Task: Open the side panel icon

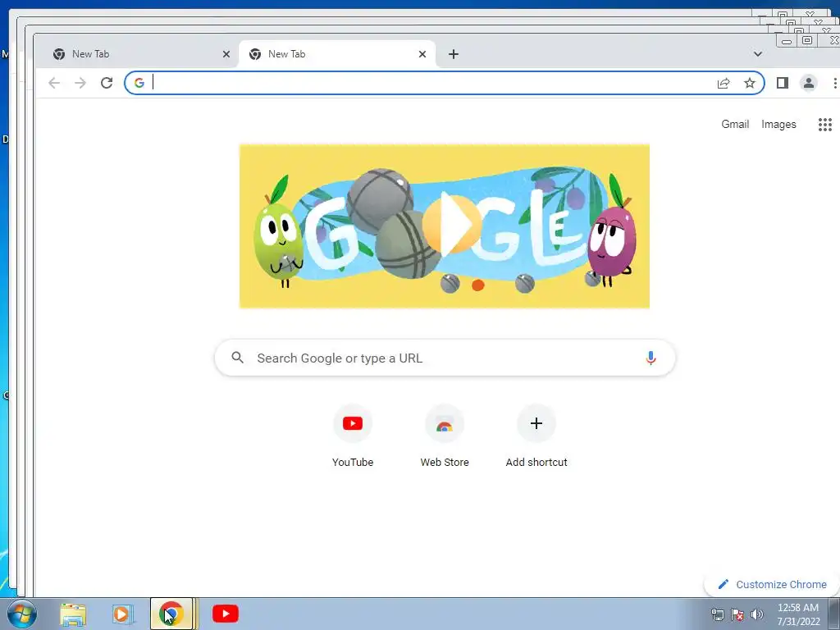Action: pos(782,83)
